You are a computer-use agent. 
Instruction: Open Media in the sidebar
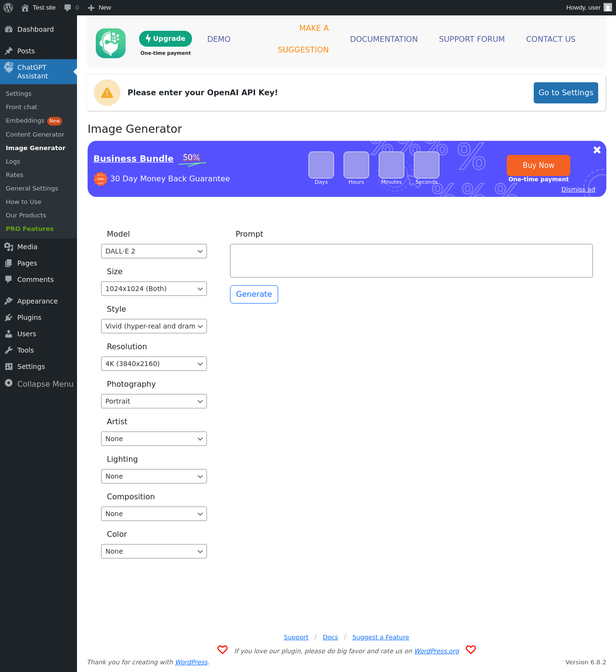(38, 247)
